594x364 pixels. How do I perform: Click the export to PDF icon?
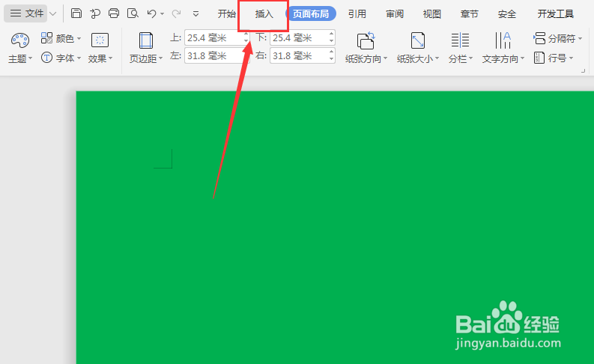(95, 13)
